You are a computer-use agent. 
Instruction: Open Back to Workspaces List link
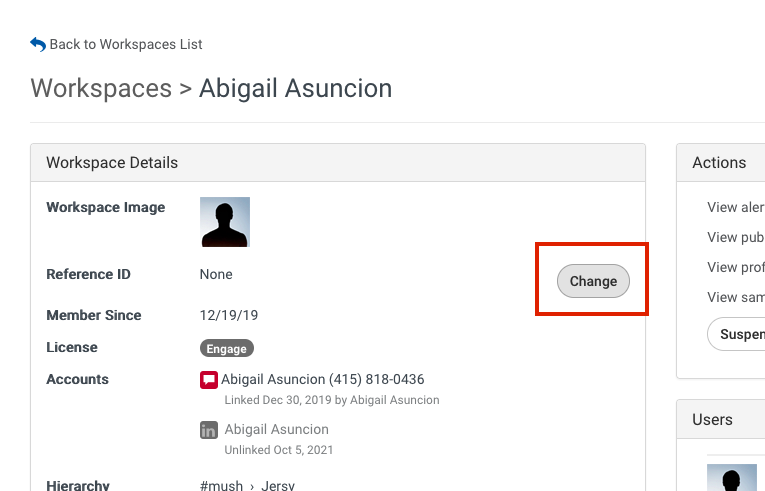coord(126,44)
